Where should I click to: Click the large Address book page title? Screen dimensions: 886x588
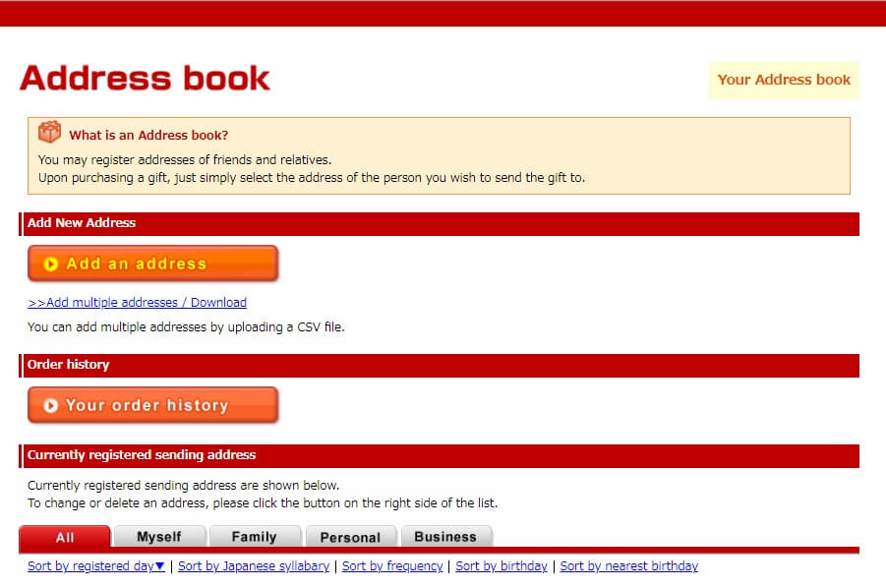pyautogui.click(x=145, y=79)
